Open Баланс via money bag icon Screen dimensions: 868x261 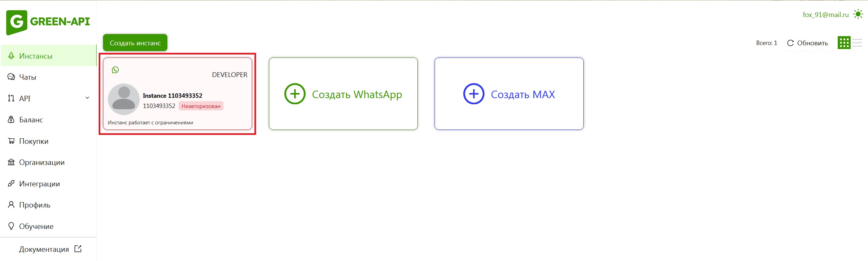click(x=11, y=120)
